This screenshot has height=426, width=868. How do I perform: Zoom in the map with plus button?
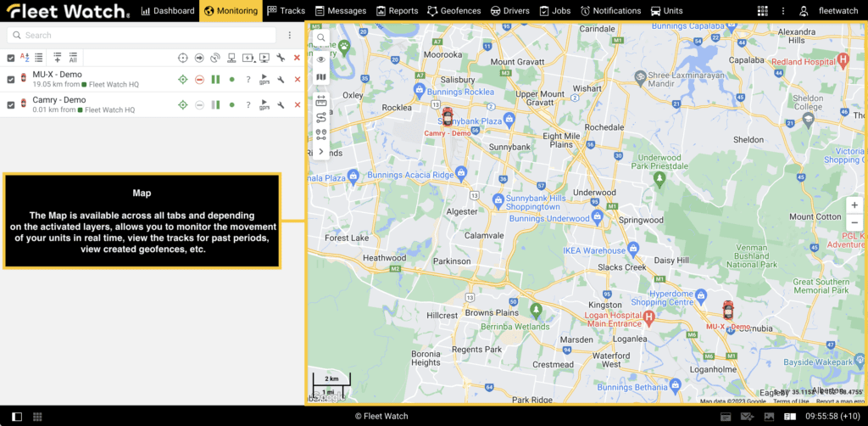854,205
